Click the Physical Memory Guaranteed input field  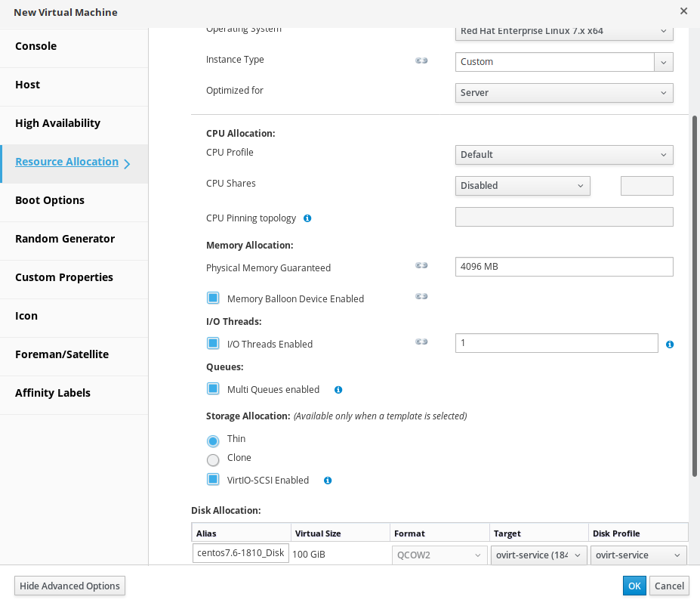pyautogui.click(x=564, y=267)
